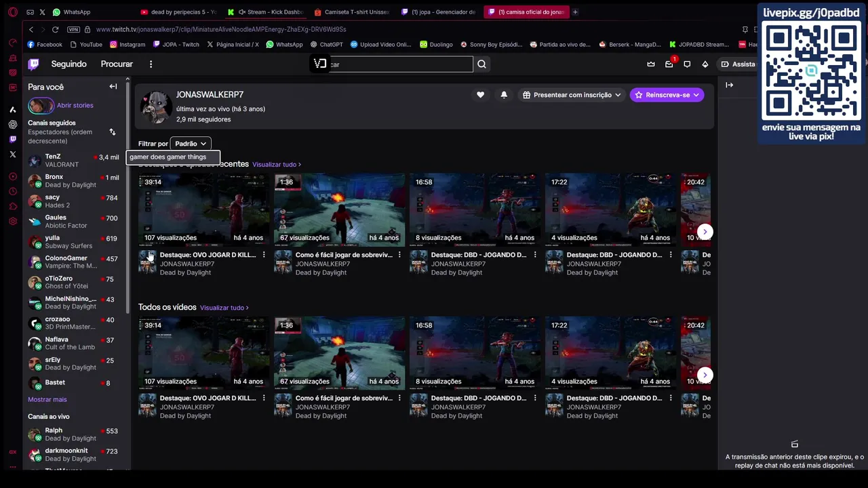Click JONASWALKERP7 channel avatar
The image size is (868, 488).
pyautogui.click(x=156, y=107)
